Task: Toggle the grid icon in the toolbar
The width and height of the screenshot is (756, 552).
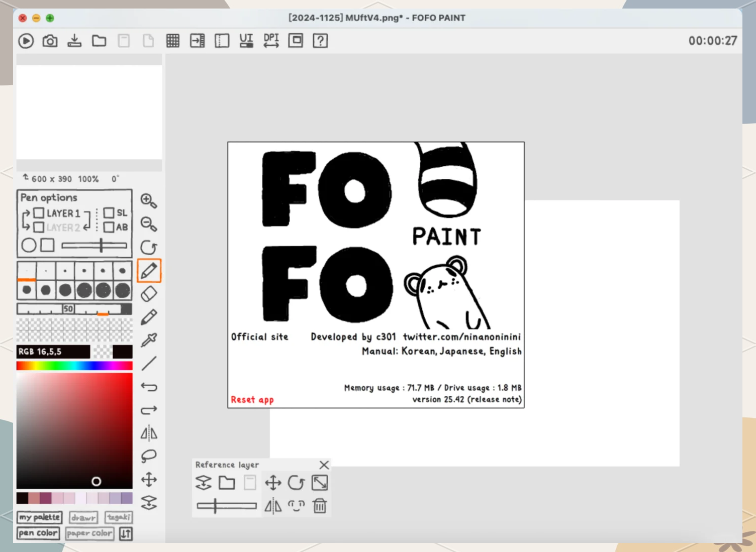Action: click(x=173, y=41)
